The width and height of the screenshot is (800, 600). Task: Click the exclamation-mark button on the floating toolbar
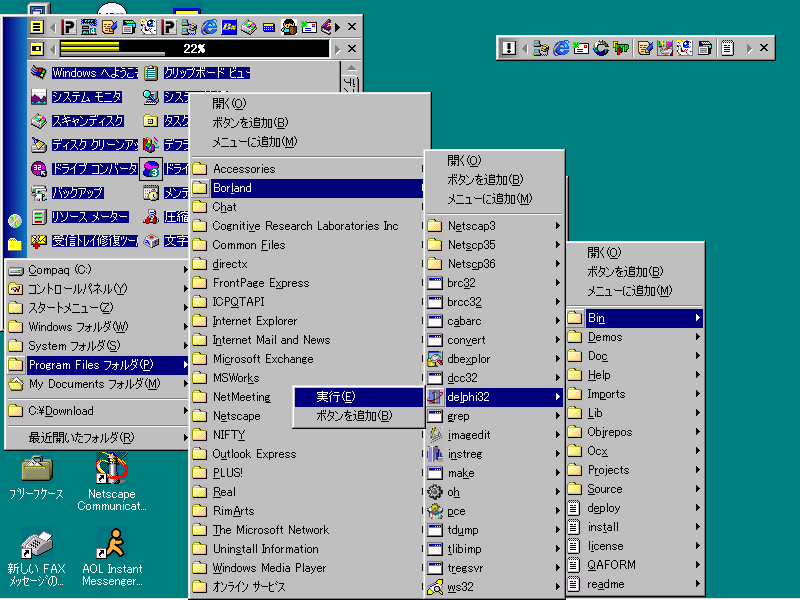tap(509, 48)
